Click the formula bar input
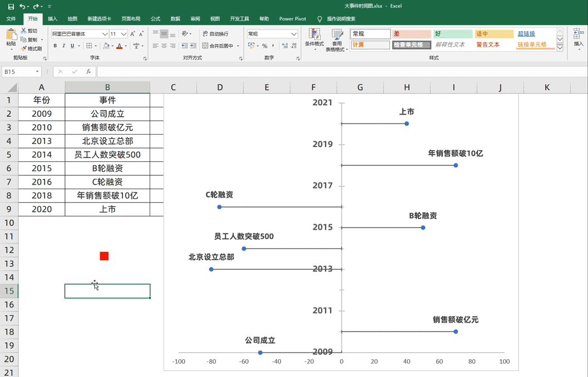This screenshot has width=588, height=377. [x=342, y=72]
